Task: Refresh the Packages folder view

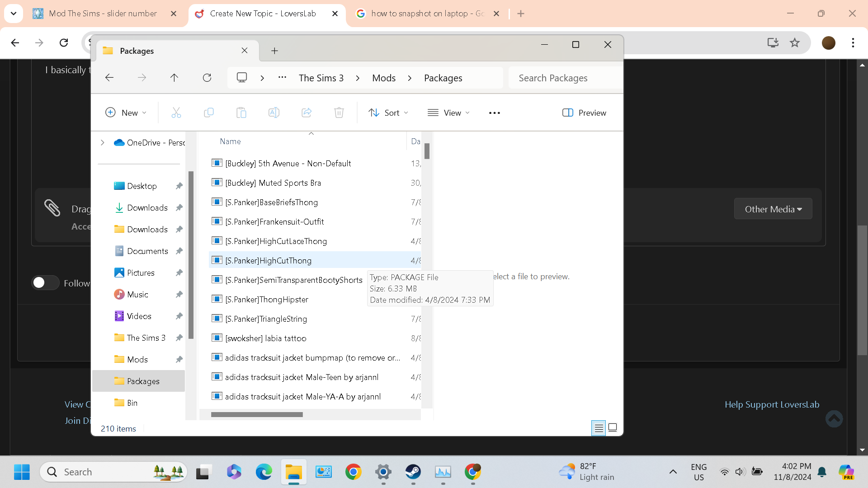Action: click(207, 78)
